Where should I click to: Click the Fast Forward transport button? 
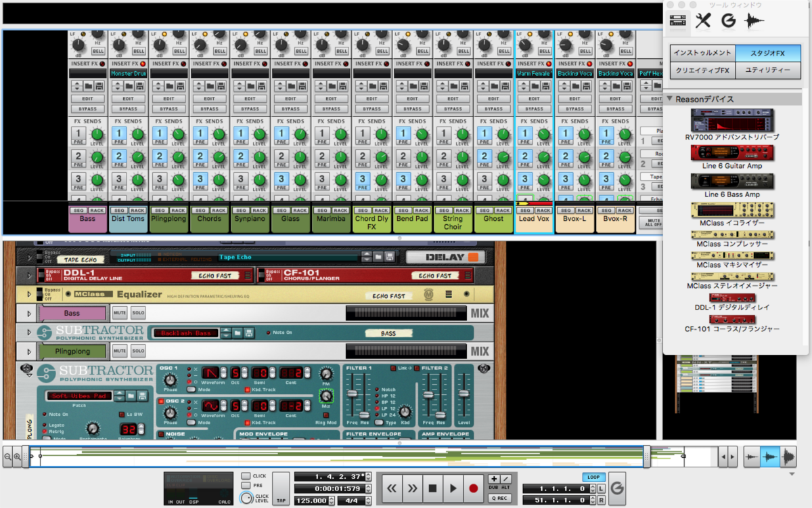411,488
